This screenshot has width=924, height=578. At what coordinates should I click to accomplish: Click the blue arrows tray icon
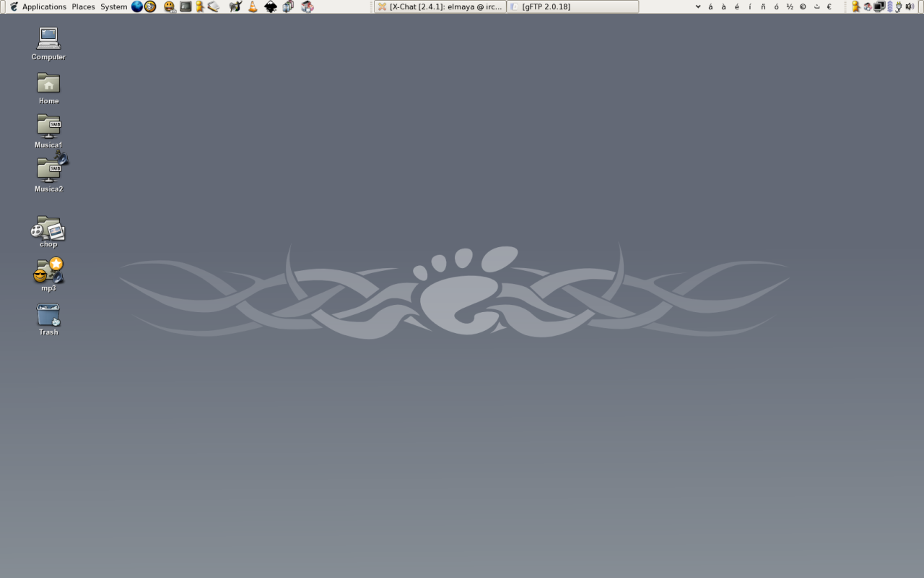(x=890, y=7)
